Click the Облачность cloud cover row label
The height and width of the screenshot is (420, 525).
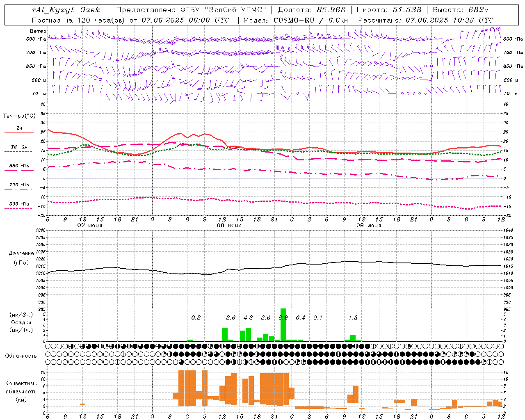[x=21, y=356]
